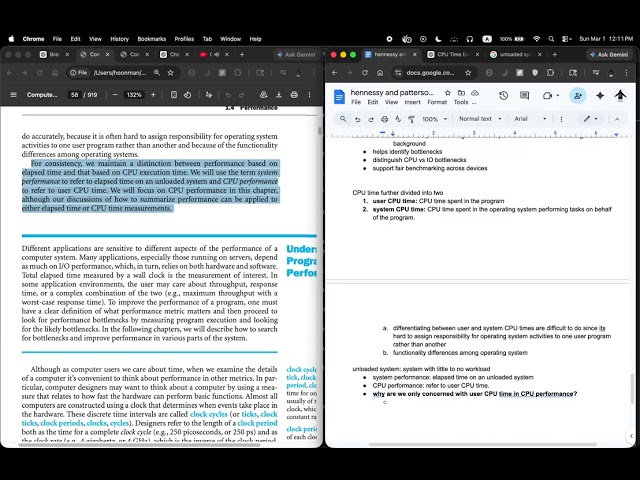Open the Normal text style dropdown
This screenshot has height=480, width=640.
(x=480, y=119)
